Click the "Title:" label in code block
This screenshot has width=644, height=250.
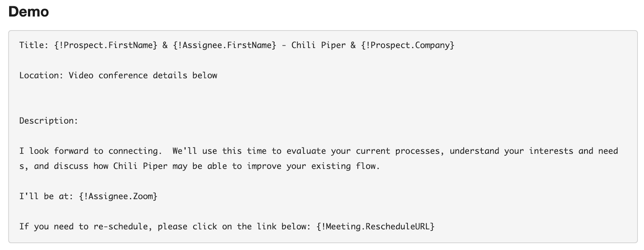point(34,45)
